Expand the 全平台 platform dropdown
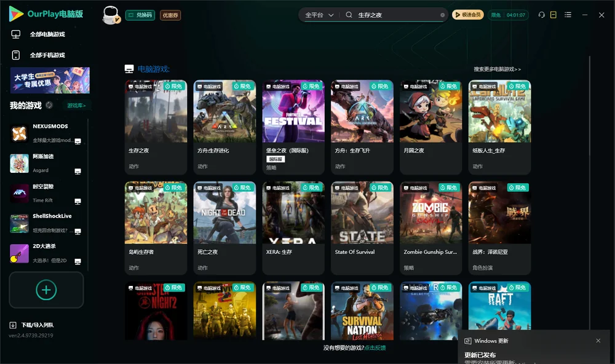Viewport: 615px width, 364px height. click(319, 15)
